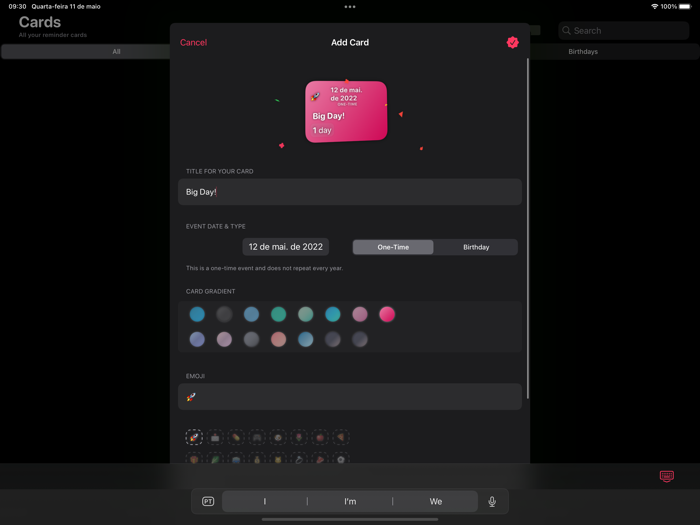The image size is (700, 525).
Task: Click the Add Card sheet scrollbar
Action: [x=528, y=228]
